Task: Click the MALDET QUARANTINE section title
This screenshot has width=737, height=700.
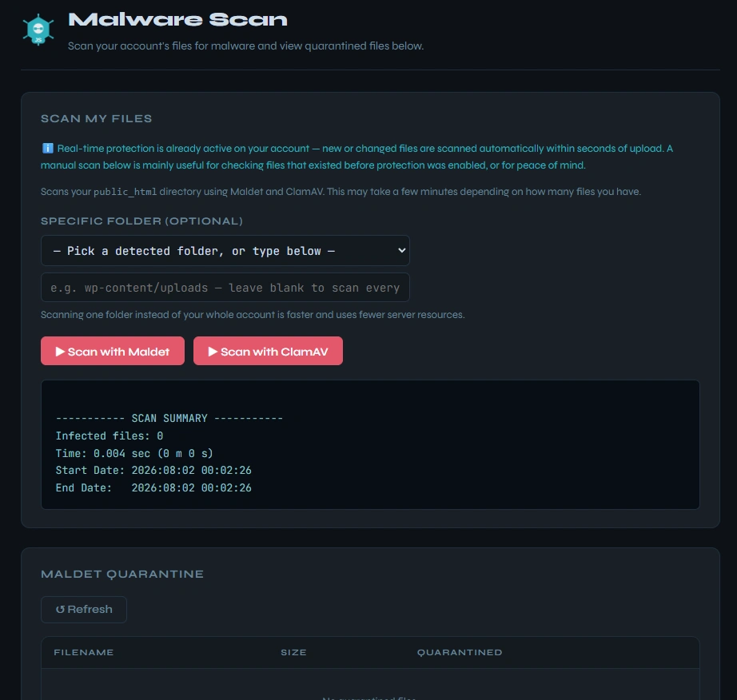Action: 122,574
